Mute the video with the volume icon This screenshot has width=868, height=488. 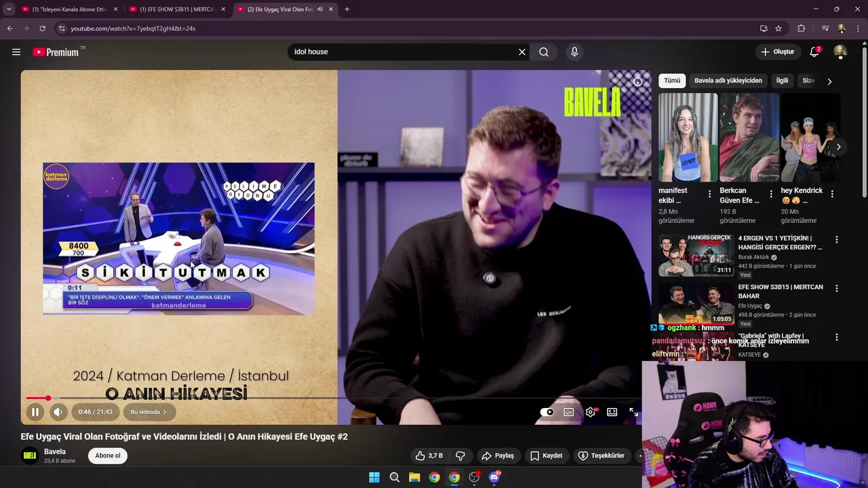(58, 412)
